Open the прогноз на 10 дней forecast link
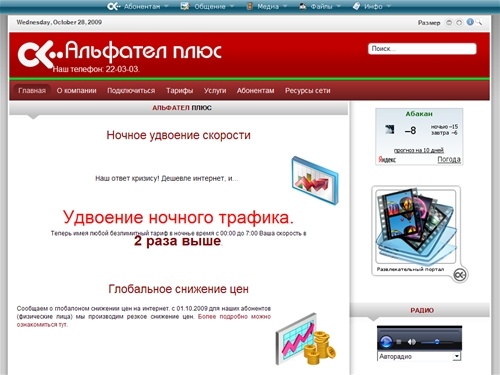Image resolution: width=500 pixels, height=375 pixels. coord(419,150)
